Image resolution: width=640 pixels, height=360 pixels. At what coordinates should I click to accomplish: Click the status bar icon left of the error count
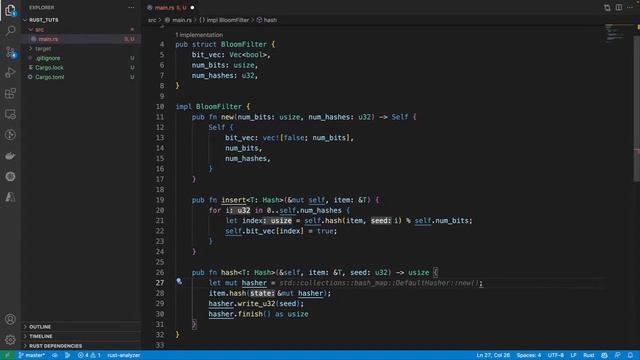point(67,355)
